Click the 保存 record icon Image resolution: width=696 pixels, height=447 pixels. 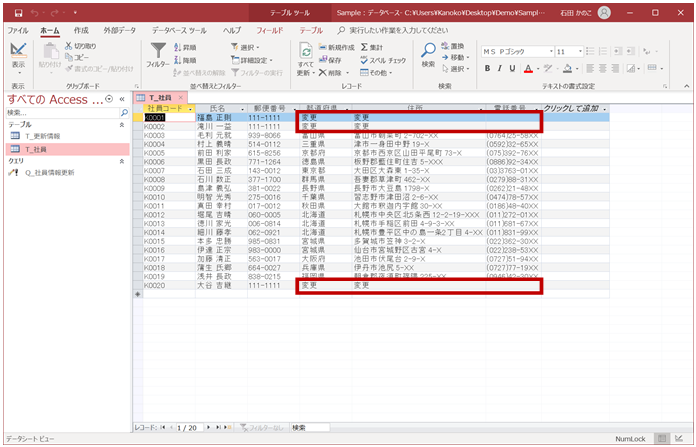coord(329,60)
